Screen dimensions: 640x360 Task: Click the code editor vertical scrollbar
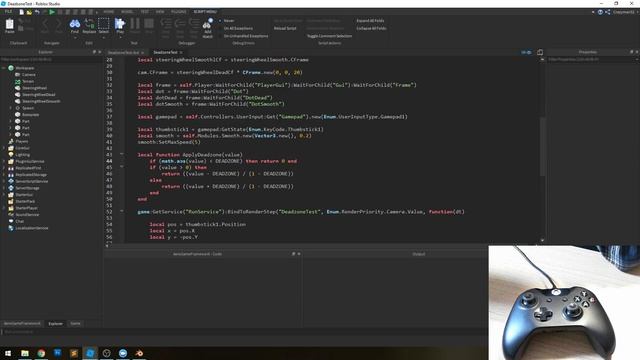coord(542,147)
